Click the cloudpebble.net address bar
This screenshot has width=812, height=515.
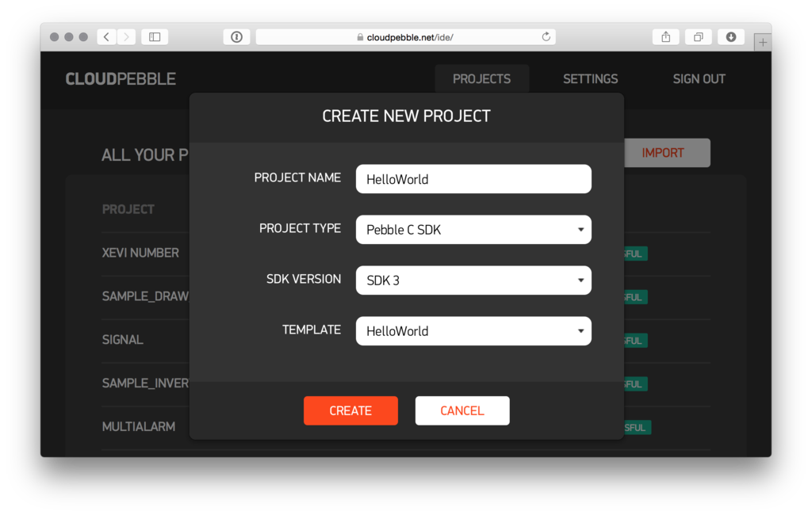[405, 36]
